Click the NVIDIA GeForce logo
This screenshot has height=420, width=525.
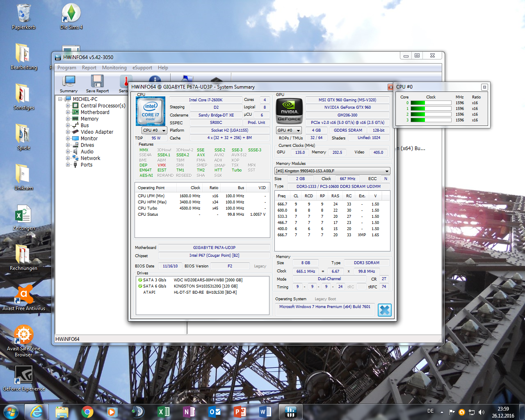click(290, 111)
